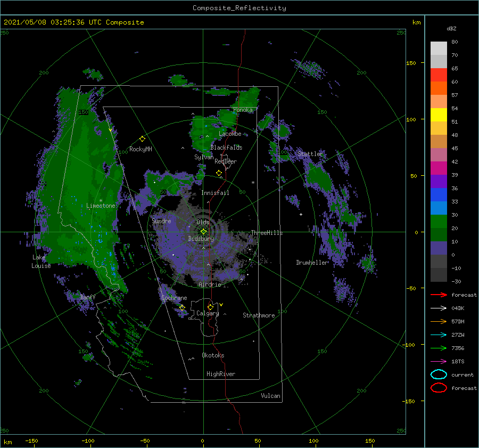
Task: Click the ThreeHills town label
Action: coord(267,233)
